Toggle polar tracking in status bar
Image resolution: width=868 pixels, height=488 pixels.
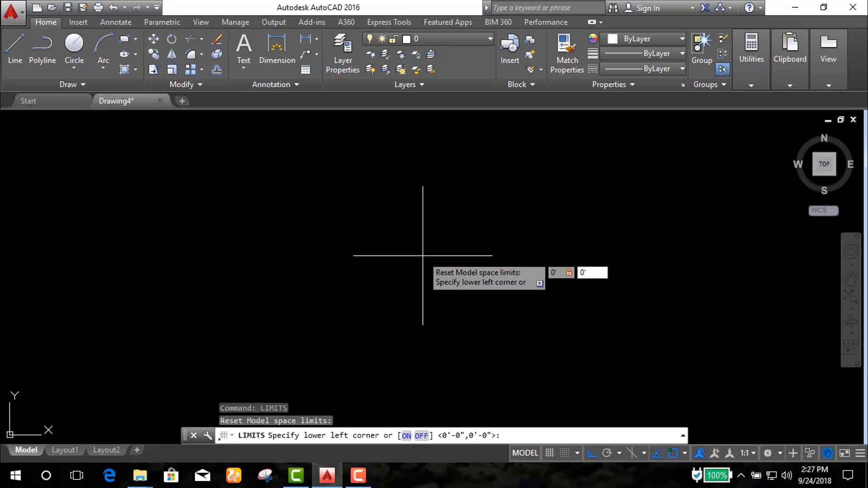607,453
